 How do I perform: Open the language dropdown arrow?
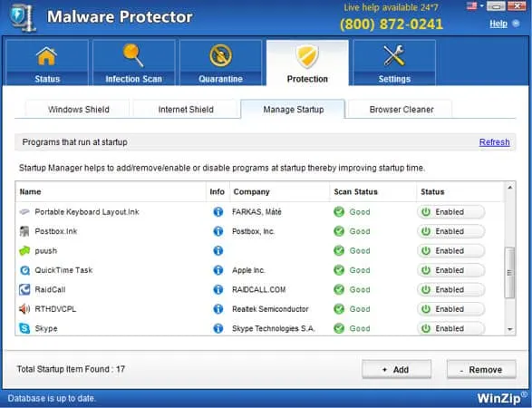[481, 5]
